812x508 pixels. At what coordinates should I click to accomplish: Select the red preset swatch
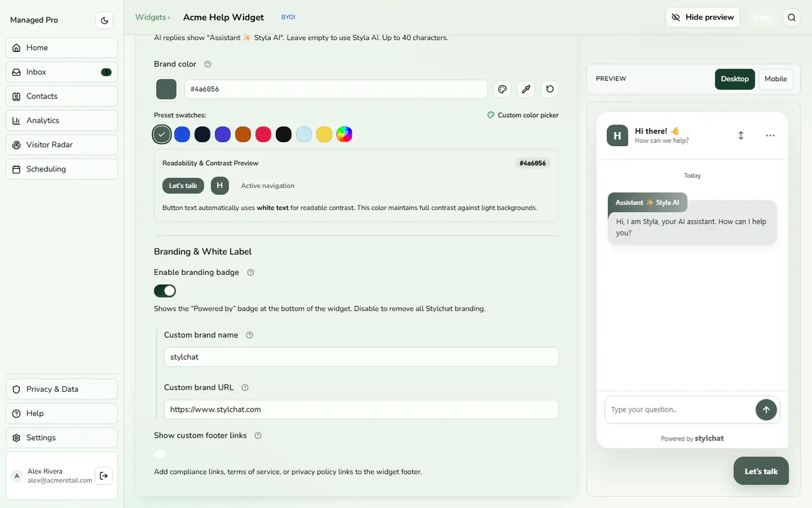click(263, 134)
